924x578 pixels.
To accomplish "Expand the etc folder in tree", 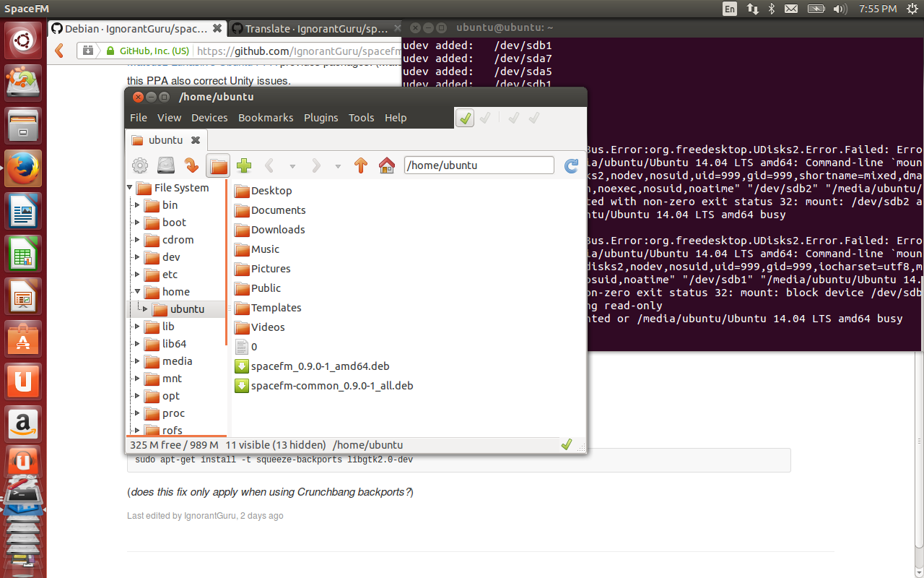I will pyautogui.click(x=137, y=275).
